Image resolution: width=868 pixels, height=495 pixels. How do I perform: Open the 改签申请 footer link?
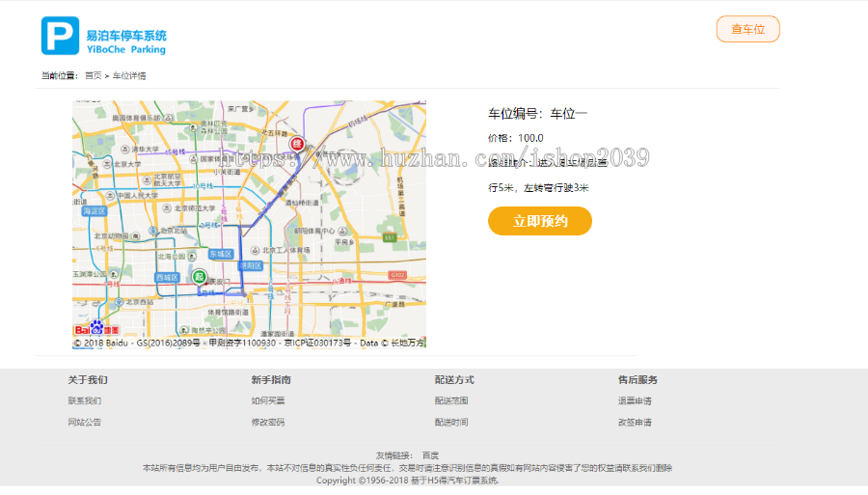(x=635, y=423)
